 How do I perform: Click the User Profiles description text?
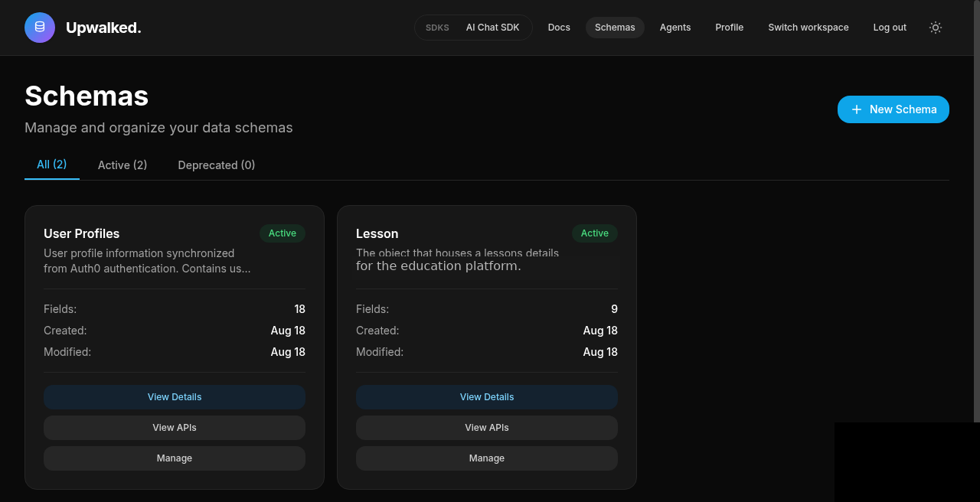point(147,261)
